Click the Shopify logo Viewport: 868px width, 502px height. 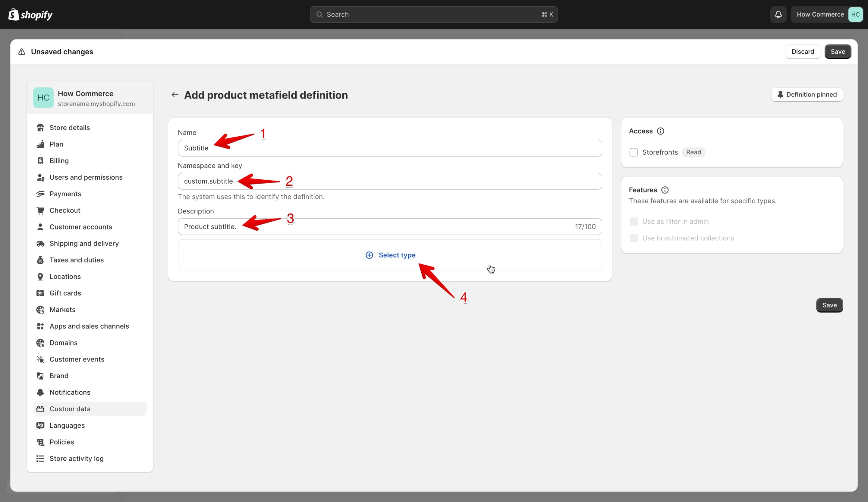click(30, 14)
